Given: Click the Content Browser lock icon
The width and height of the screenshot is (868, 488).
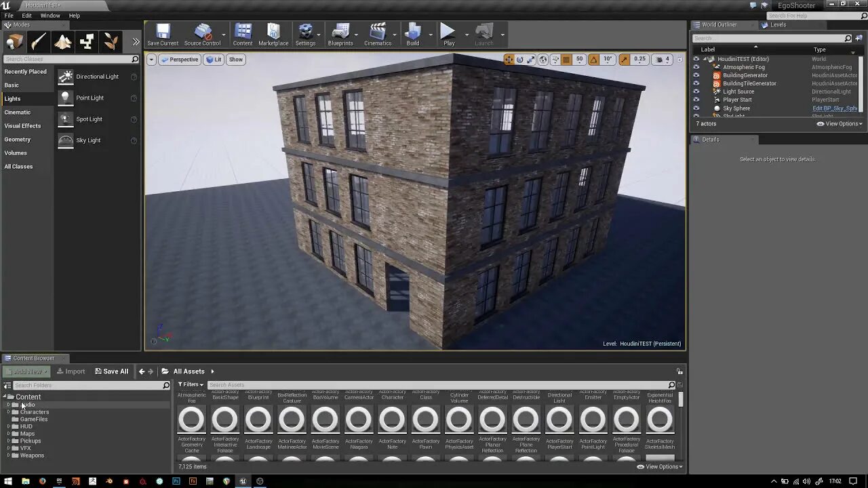Looking at the screenshot, I should coord(679,371).
